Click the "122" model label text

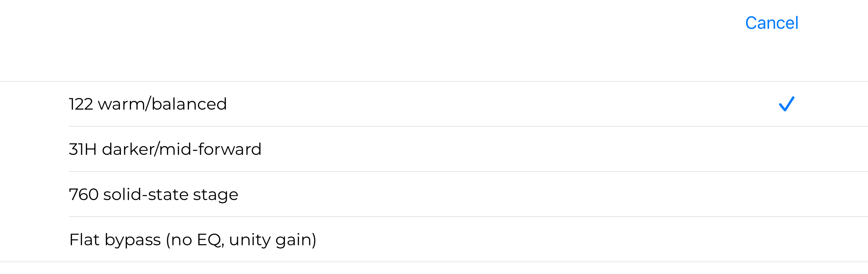click(x=81, y=104)
